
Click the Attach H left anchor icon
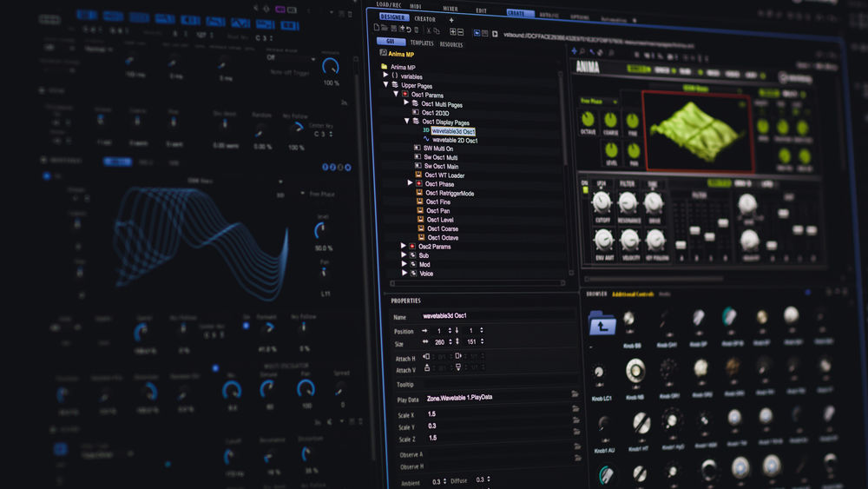pyautogui.click(x=425, y=357)
